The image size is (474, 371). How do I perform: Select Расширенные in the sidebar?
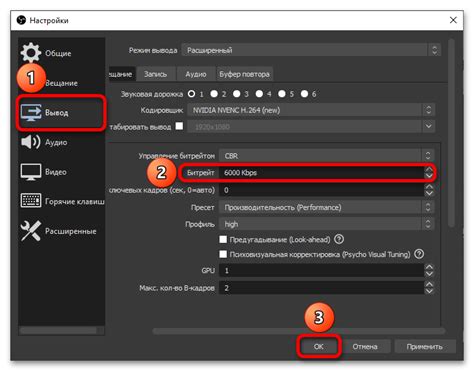pyautogui.click(x=62, y=231)
